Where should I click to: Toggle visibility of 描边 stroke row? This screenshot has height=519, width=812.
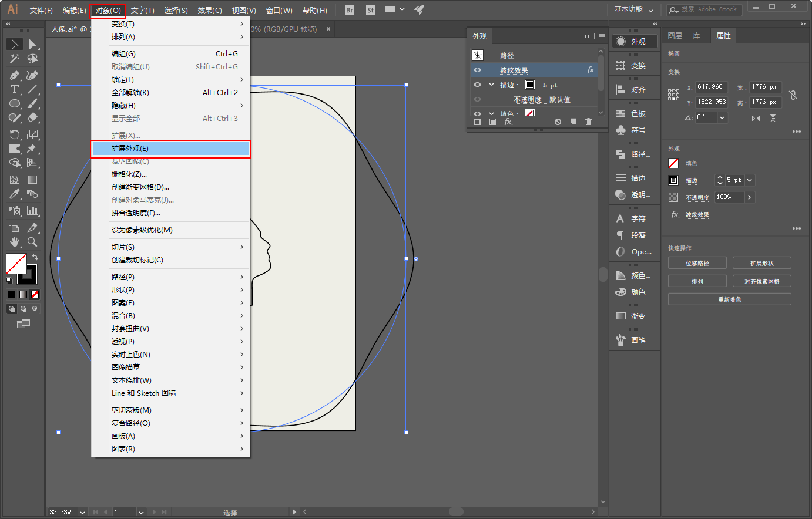pos(477,85)
